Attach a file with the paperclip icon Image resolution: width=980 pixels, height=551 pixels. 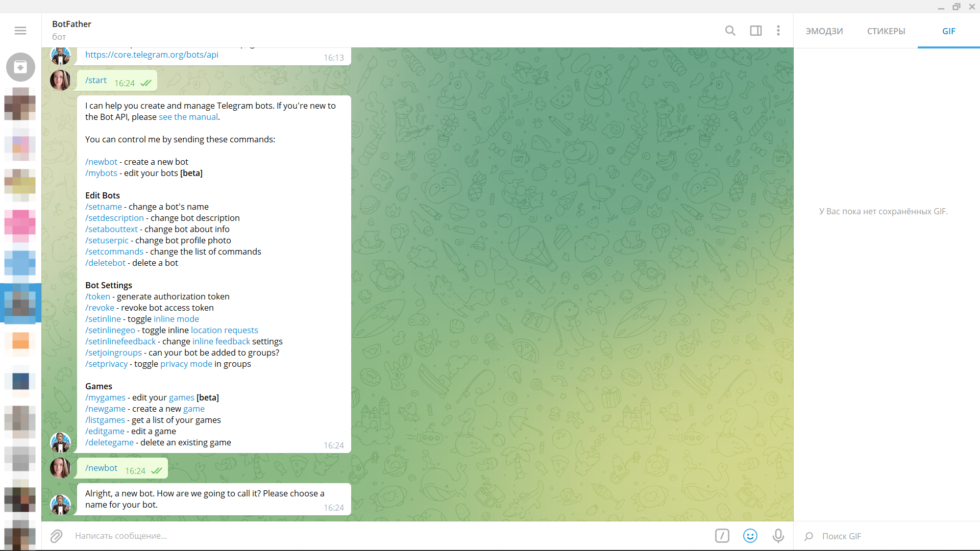(56, 536)
